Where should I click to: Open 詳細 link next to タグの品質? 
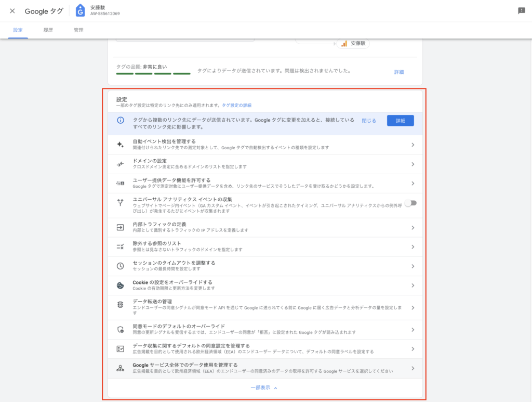(398, 72)
